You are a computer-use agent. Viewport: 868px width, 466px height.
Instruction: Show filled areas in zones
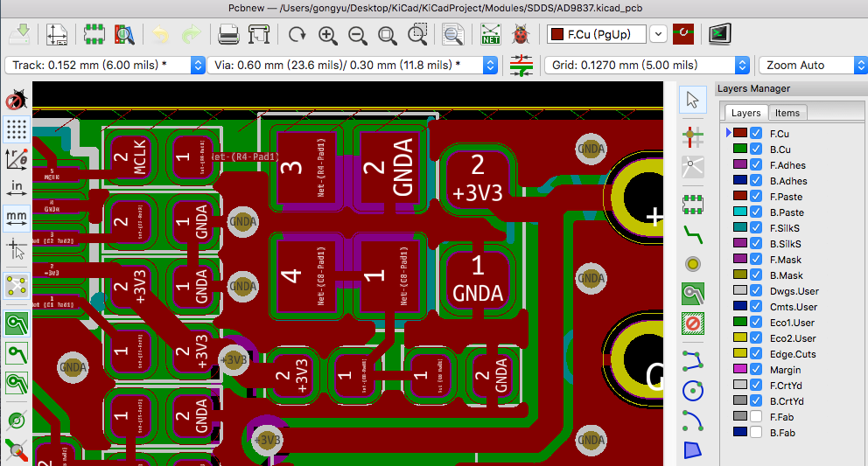click(17, 323)
